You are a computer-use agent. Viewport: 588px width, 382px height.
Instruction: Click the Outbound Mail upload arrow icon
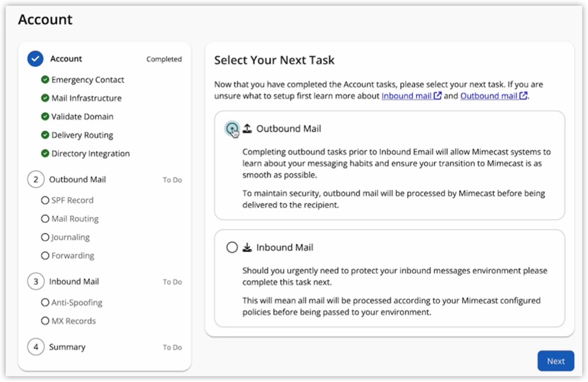(x=247, y=129)
